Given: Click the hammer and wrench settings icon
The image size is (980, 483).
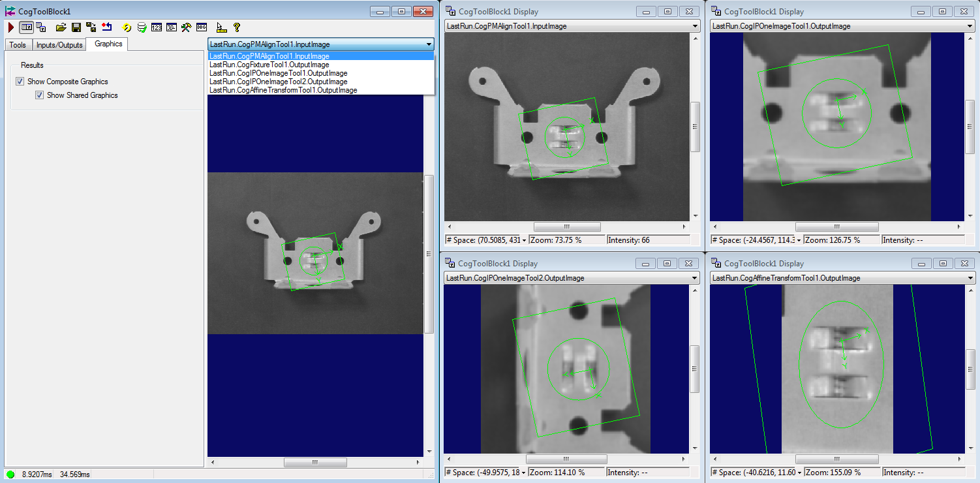Looking at the screenshot, I should click(x=186, y=27).
